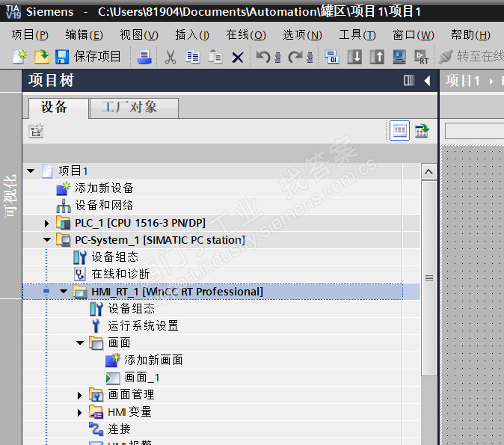The height and width of the screenshot is (445, 504).
Task: Select HMI_RT_1 [WinCC RT Professional] row
Action: tap(212, 292)
